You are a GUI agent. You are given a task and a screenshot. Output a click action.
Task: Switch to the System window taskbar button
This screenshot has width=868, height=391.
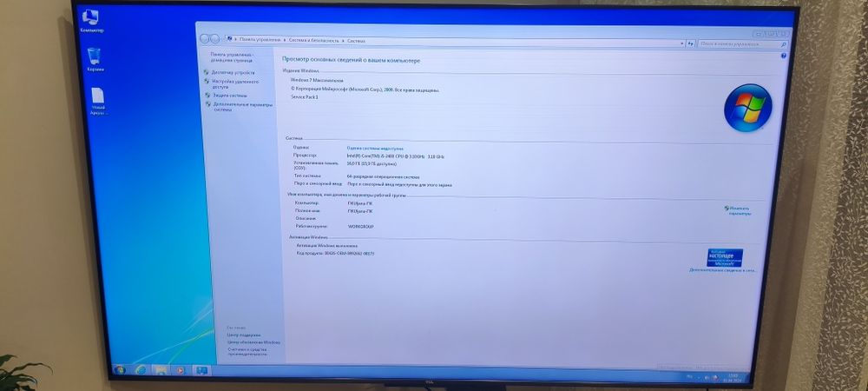(201, 370)
